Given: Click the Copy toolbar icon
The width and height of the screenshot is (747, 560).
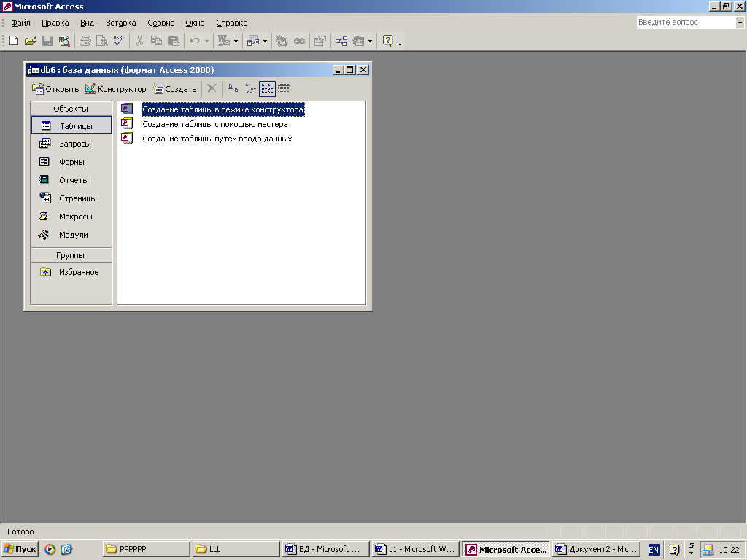Looking at the screenshot, I should coord(156,41).
